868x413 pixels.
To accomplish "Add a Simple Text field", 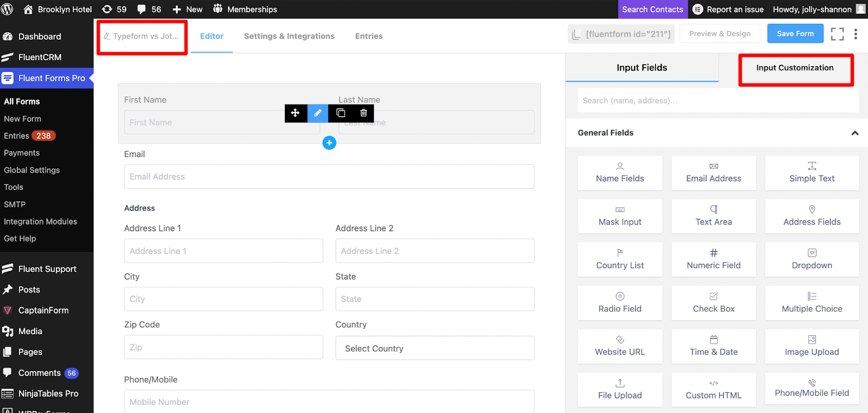I will (x=812, y=173).
